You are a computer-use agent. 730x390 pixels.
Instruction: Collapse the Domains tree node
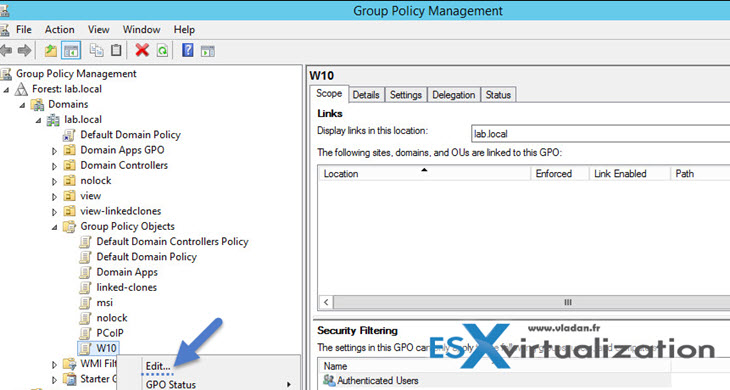22,105
